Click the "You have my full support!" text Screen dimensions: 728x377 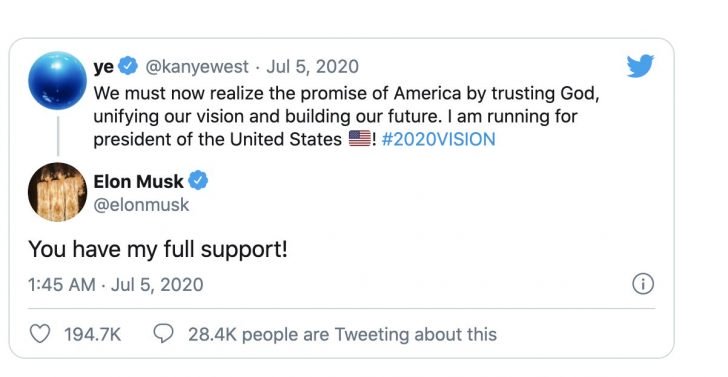pos(158,249)
